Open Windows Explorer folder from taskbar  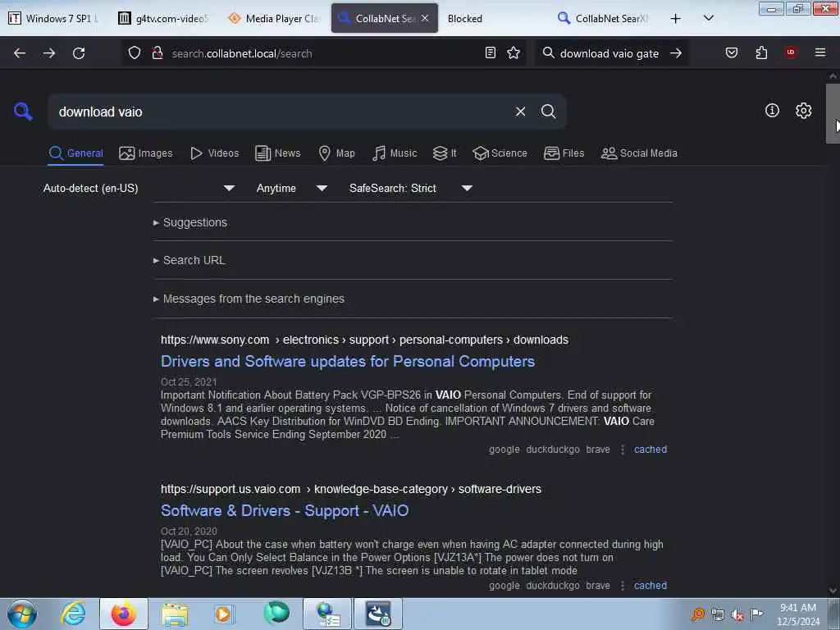pos(175,614)
